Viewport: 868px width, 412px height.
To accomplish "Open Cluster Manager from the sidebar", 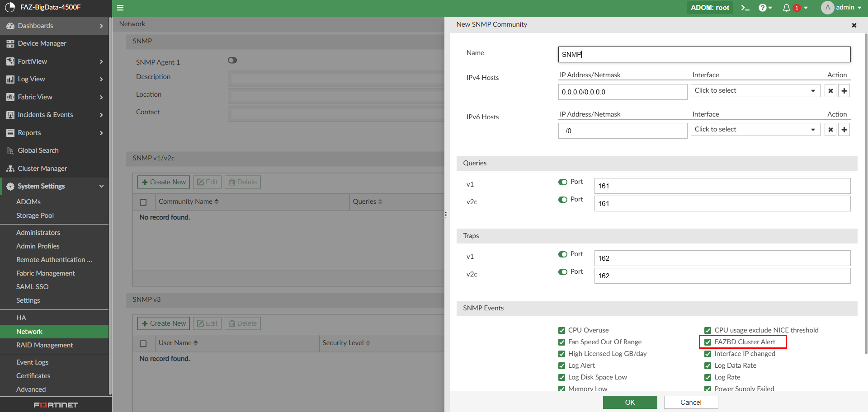I will 42,168.
